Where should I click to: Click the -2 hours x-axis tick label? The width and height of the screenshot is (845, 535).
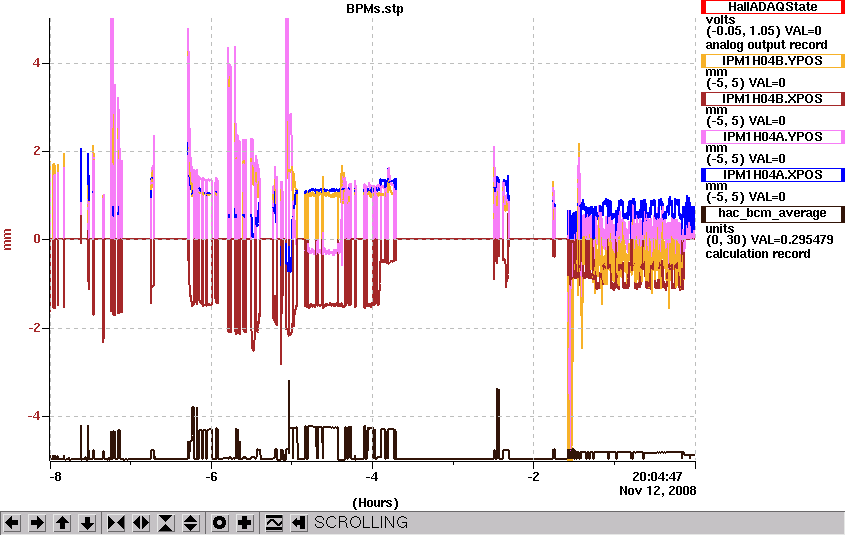[534, 477]
